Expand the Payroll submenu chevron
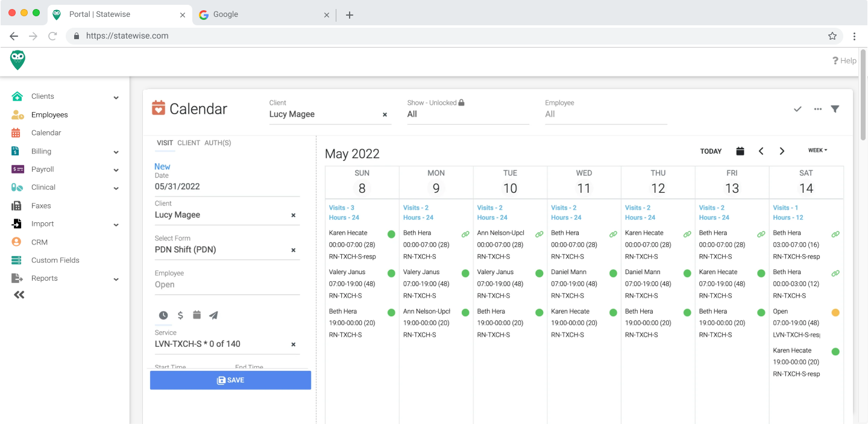 pos(116,170)
